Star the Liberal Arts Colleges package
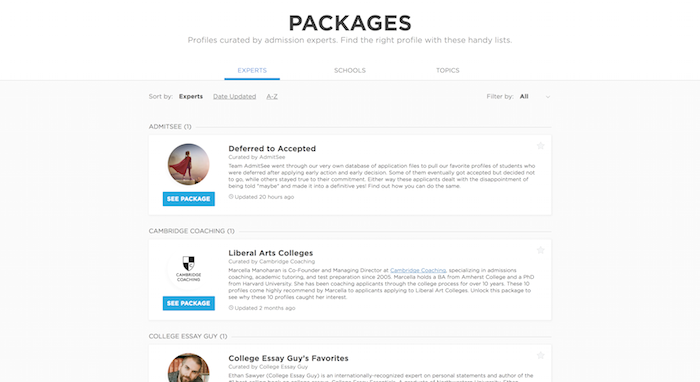700x382 pixels. [540, 250]
